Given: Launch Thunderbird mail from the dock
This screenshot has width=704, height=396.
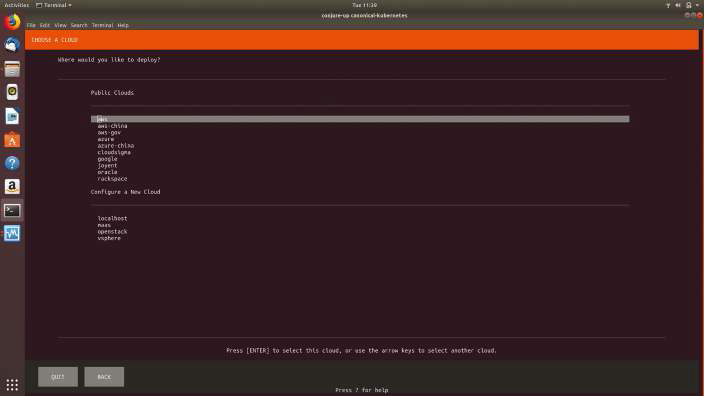Looking at the screenshot, I should 12,45.
